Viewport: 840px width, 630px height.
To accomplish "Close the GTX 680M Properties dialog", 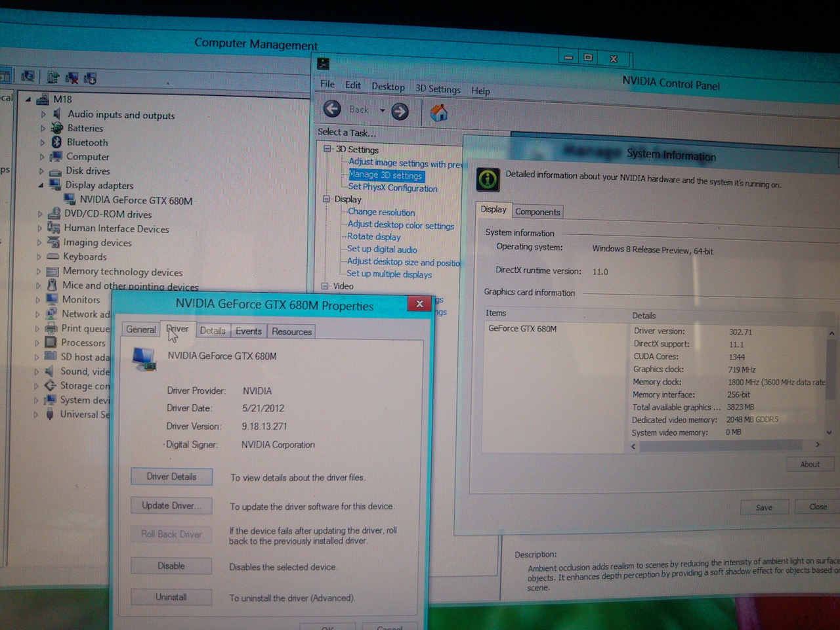I will (x=419, y=303).
